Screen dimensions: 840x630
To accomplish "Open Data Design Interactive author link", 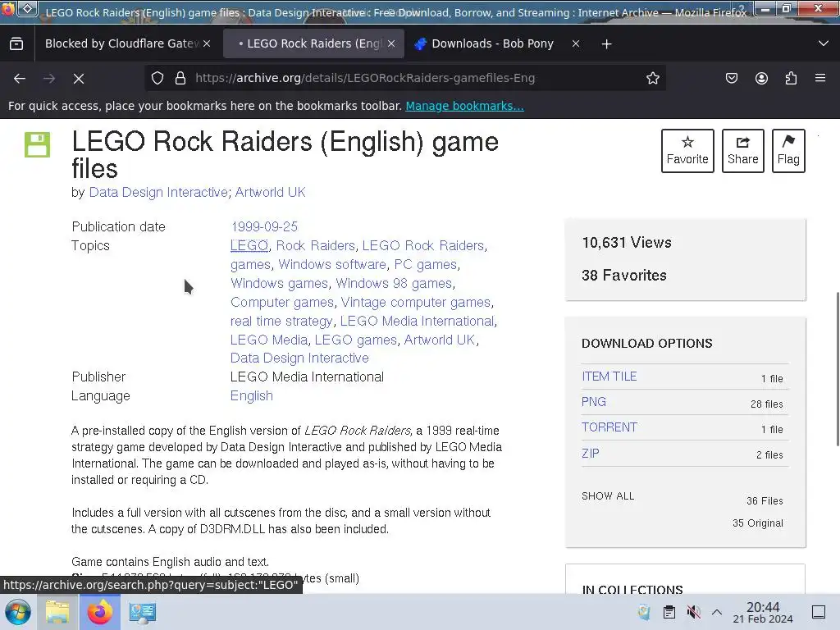I will click(x=158, y=192).
